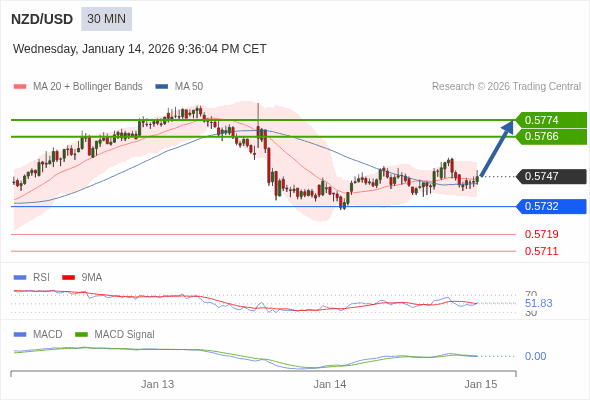The height and width of the screenshot is (400, 590).
Task: Click the Jan 15 axis label
Action: 481,384
